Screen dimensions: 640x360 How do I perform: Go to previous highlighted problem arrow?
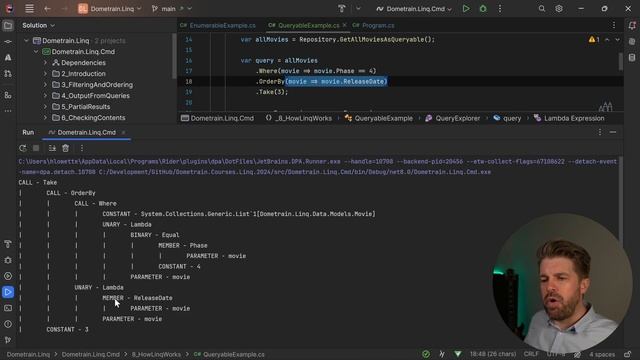(x=607, y=40)
